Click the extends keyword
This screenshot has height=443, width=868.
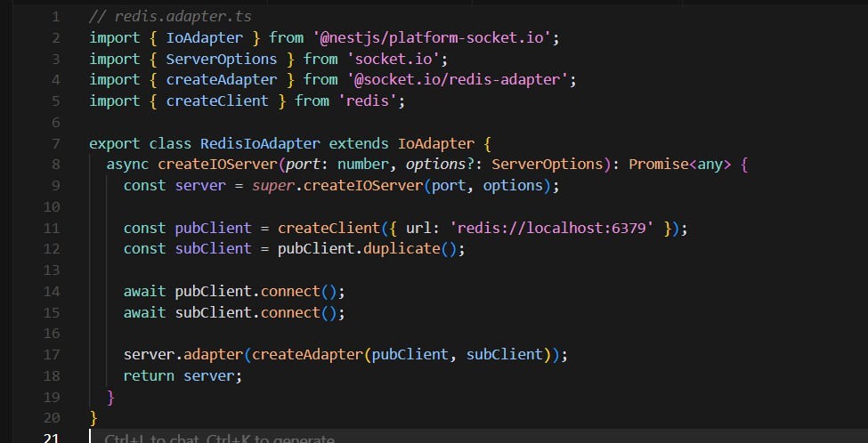pos(359,144)
